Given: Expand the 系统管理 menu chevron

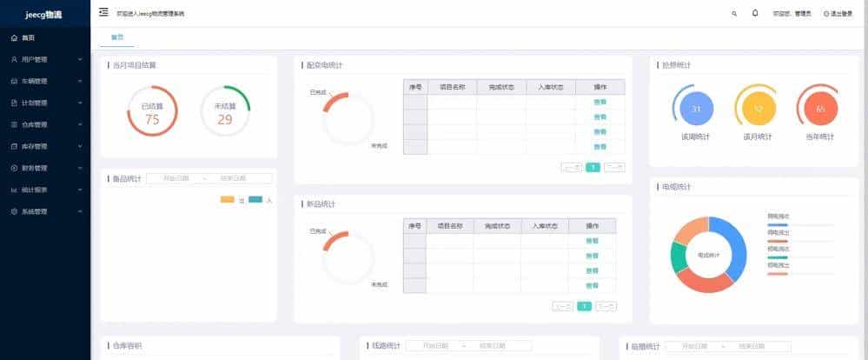Looking at the screenshot, I should click(x=80, y=211).
